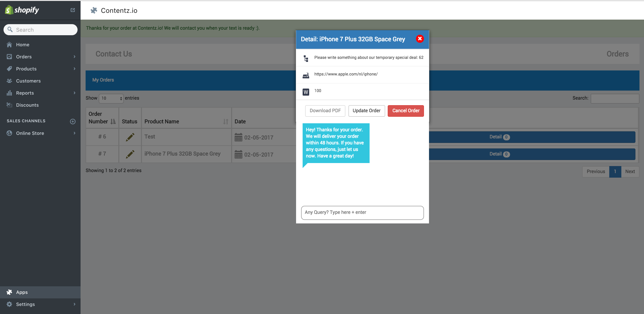Image resolution: width=644 pixels, height=314 pixels.
Task: Click the Customers people icon
Action: click(9, 81)
